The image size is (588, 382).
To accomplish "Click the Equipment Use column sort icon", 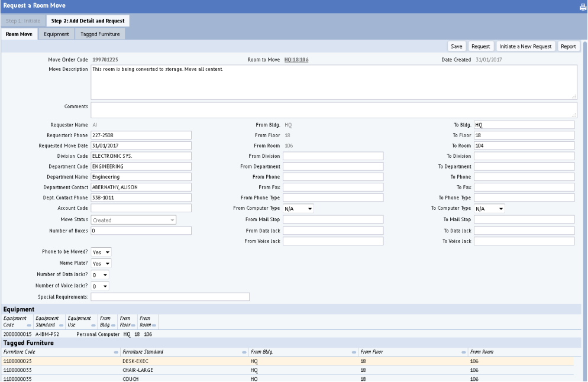I will pyautogui.click(x=93, y=325).
